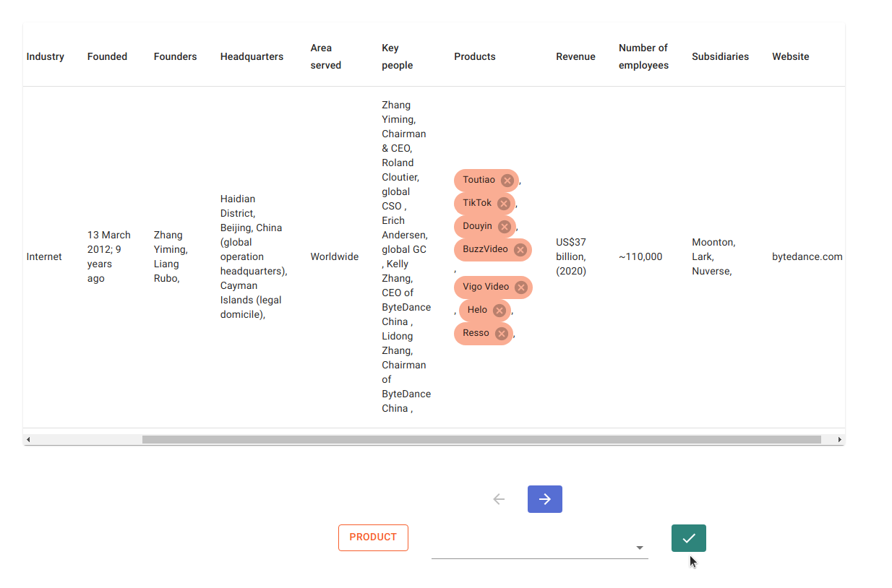Go to the next record arrow

(545, 499)
